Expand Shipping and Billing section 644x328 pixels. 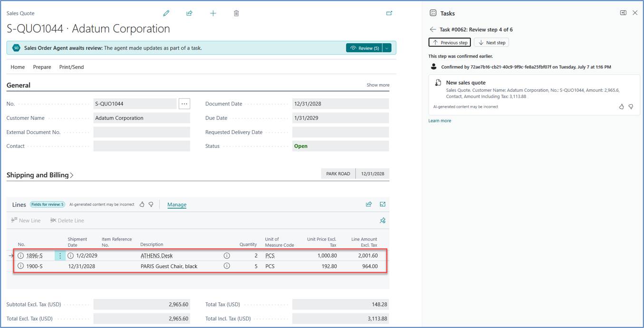[40, 175]
